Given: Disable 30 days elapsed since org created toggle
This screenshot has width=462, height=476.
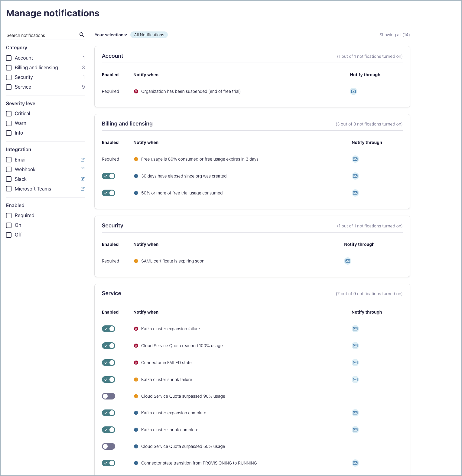Looking at the screenshot, I should pyautogui.click(x=109, y=176).
